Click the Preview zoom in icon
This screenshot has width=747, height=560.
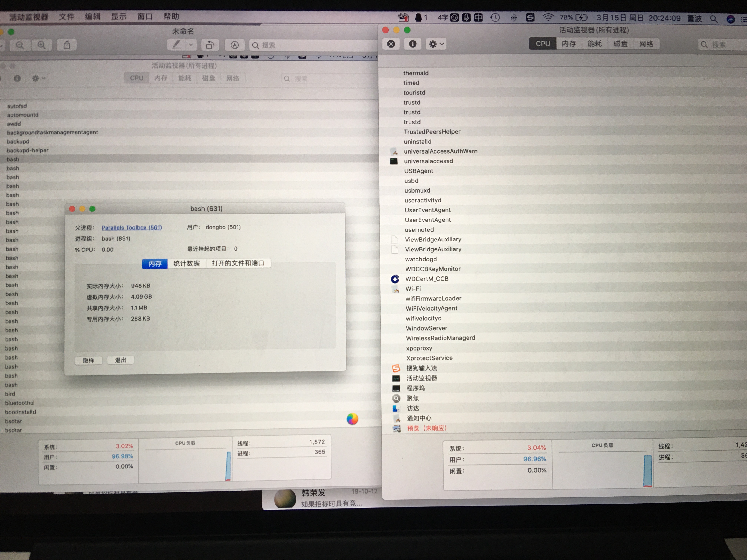(41, 45)
